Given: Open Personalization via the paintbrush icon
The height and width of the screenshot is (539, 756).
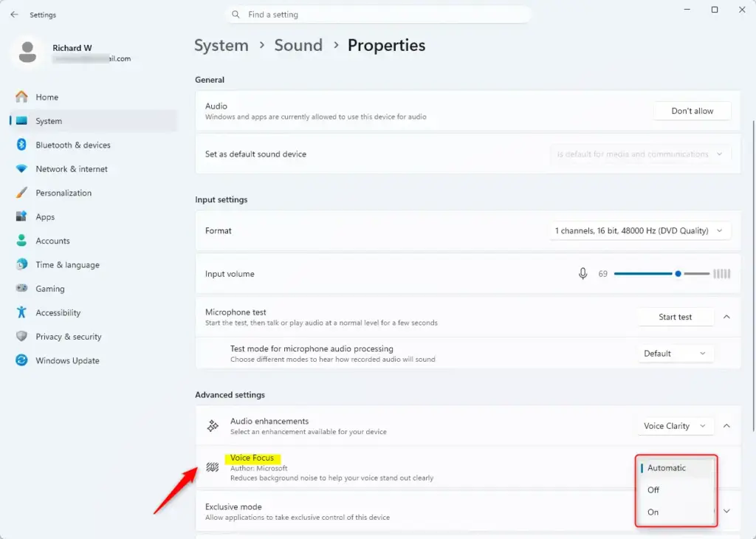Looking at the screenshot, I should pos(21,193).
